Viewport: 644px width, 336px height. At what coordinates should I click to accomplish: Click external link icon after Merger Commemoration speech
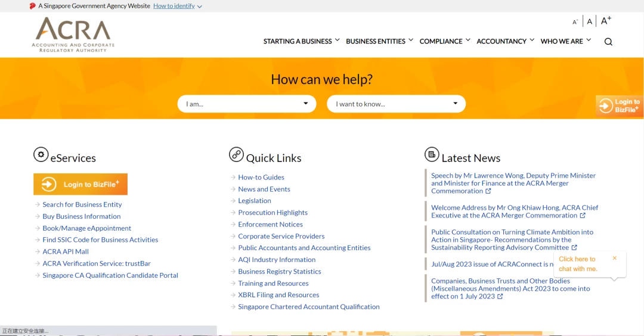click(x=488, y=191)
